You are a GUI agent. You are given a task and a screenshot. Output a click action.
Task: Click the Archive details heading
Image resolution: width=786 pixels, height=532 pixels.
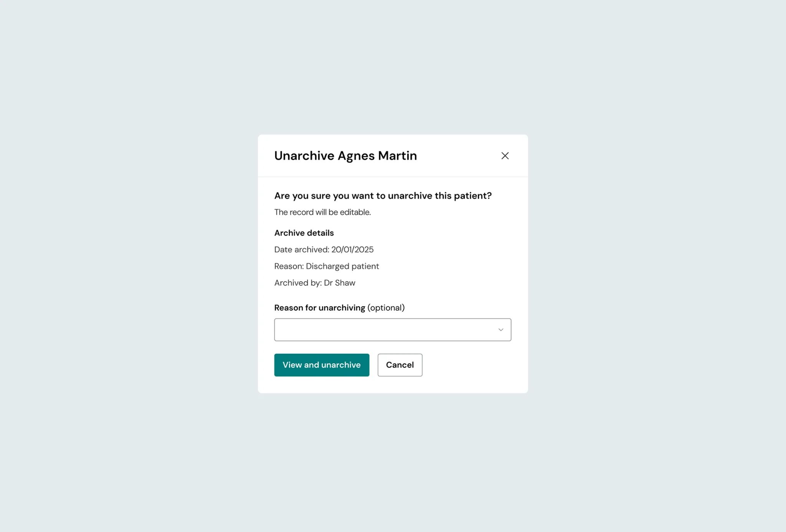click(x=304, y=233)
